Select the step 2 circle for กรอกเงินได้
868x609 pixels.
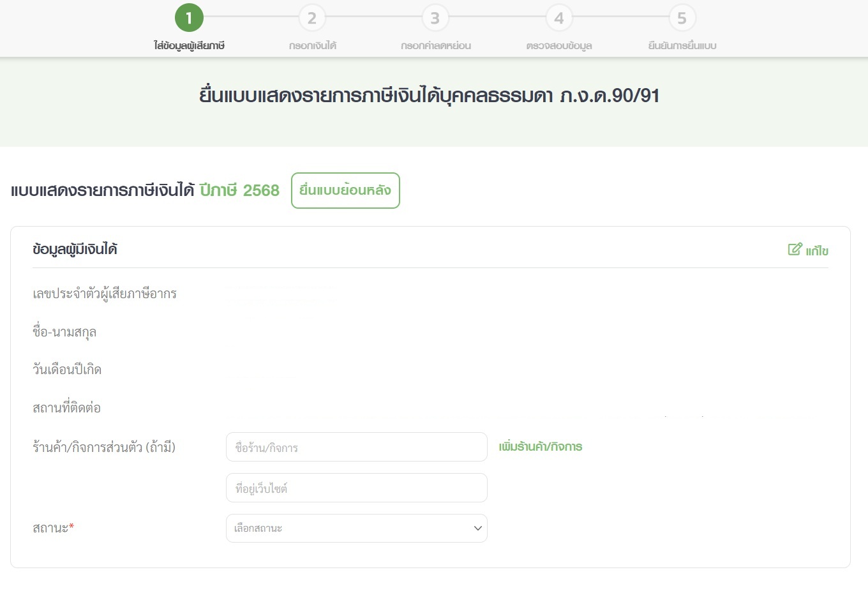point(312,19)
